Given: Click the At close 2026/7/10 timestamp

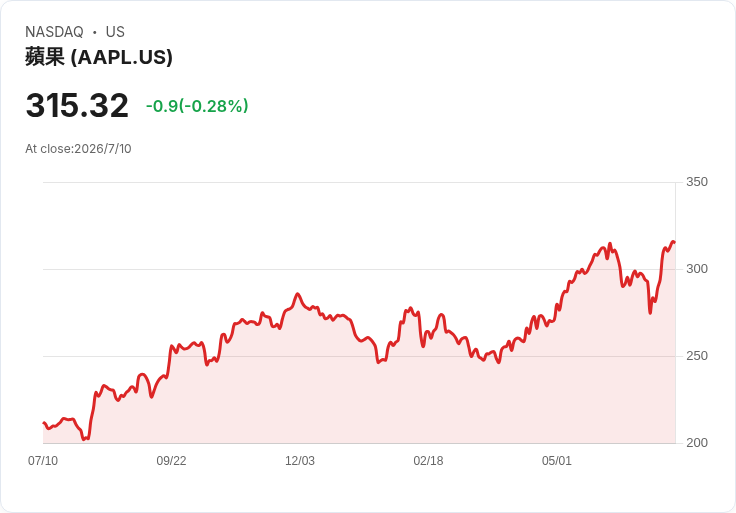Looking at the screenshot, I should click(78, 149).
